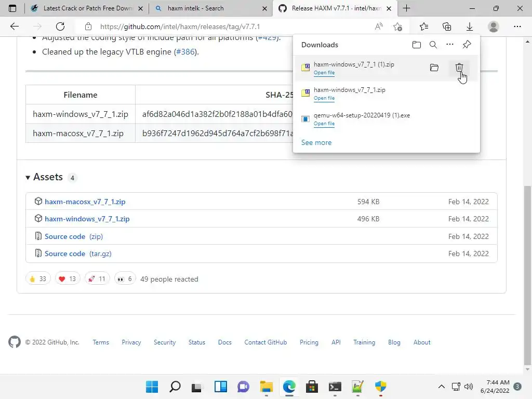Open the Favorites list
This screenshot has height=399, width=532.
point(424,26)
